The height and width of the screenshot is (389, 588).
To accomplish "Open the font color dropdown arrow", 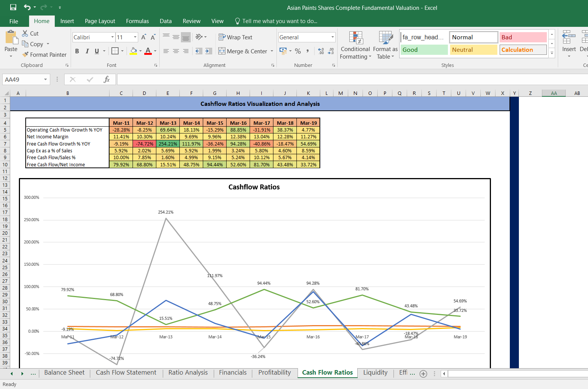I will tap(155, 51).
